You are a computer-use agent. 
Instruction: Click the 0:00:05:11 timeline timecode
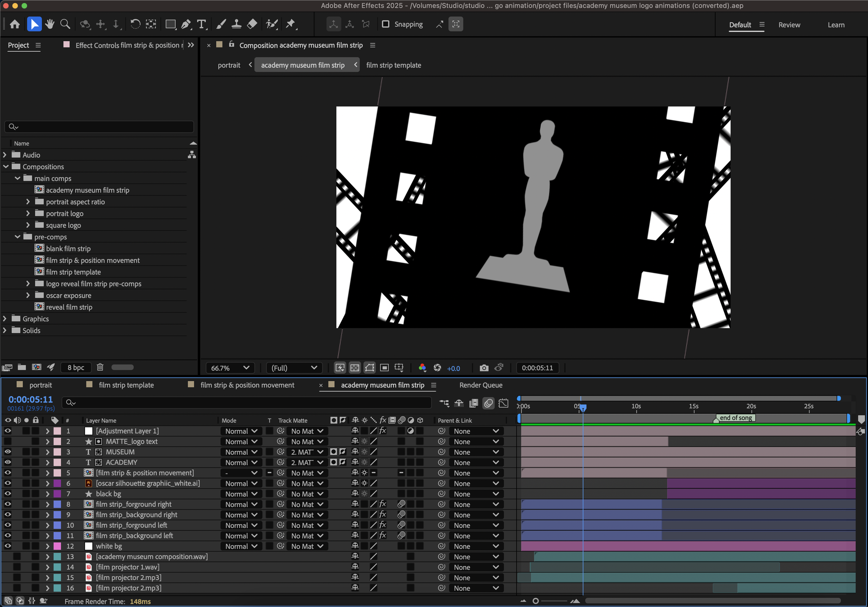pyautogui.click(x=31, y=399)
